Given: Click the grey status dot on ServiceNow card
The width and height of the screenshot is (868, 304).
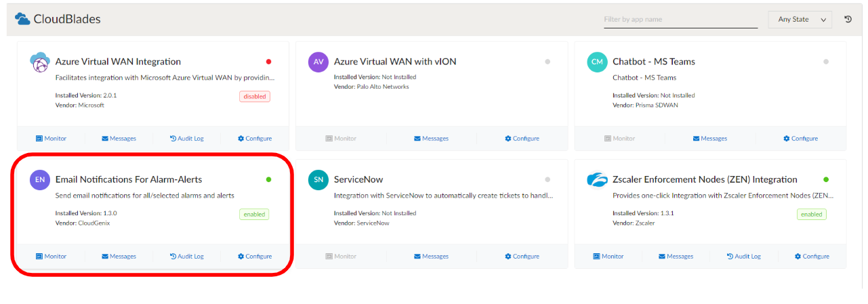Looking at the screenshot, I should click(547, 179).
